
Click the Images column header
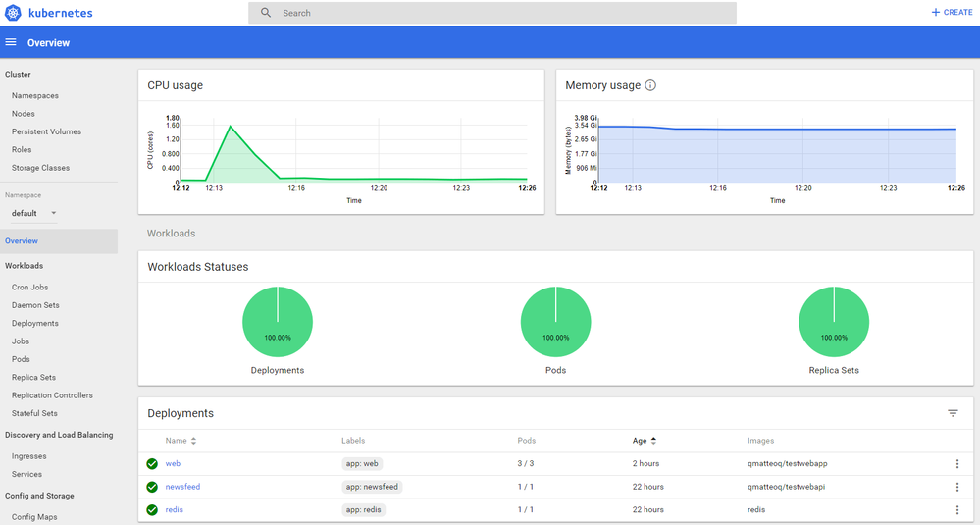click(x=760, y=441)
